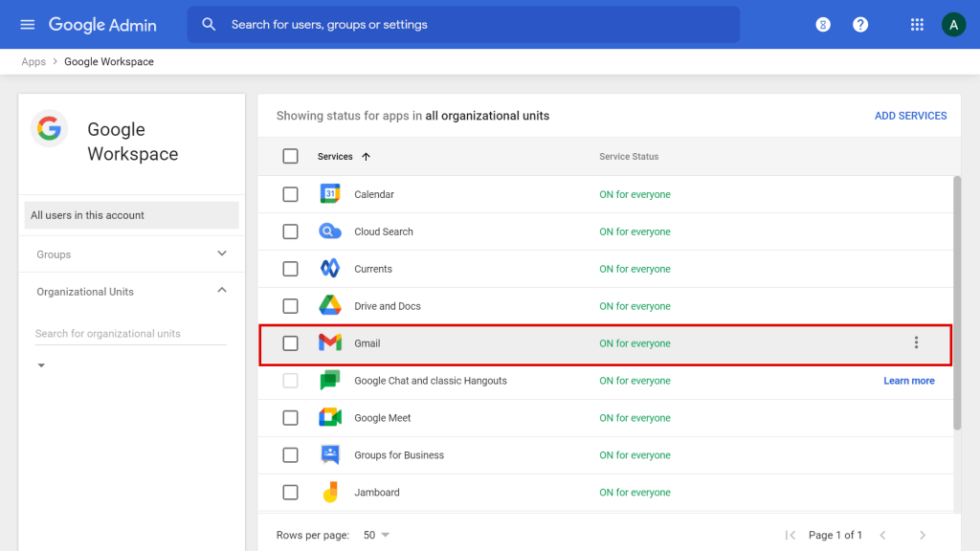
Task: Open the Learn more link
Action: (909, 381)
